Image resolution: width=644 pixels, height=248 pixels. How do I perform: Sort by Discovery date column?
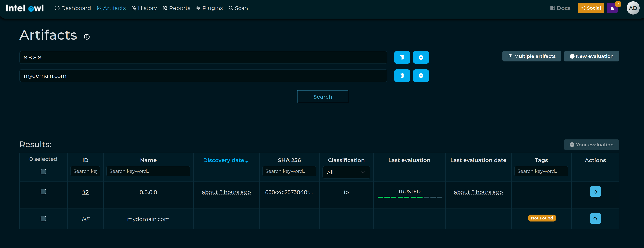[x=226, y=160]
